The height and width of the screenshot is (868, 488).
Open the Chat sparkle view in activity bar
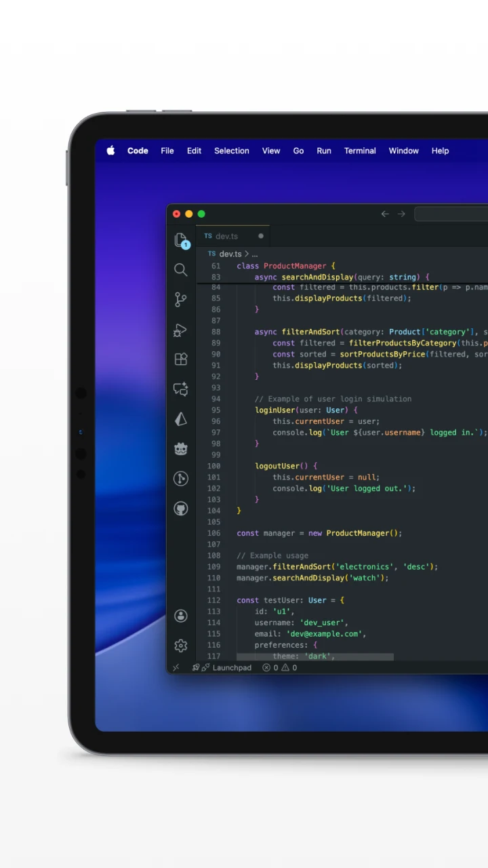[x=180, y=389]
